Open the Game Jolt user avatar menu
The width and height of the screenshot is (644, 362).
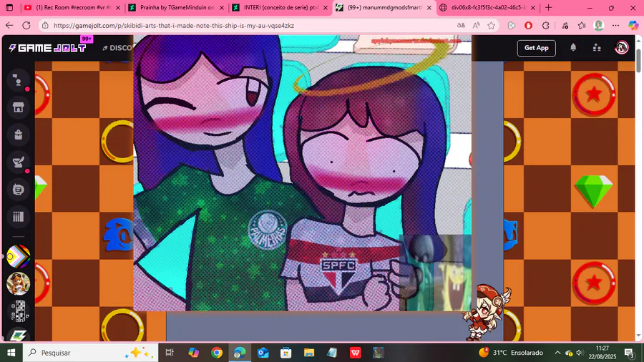[621, 48]
